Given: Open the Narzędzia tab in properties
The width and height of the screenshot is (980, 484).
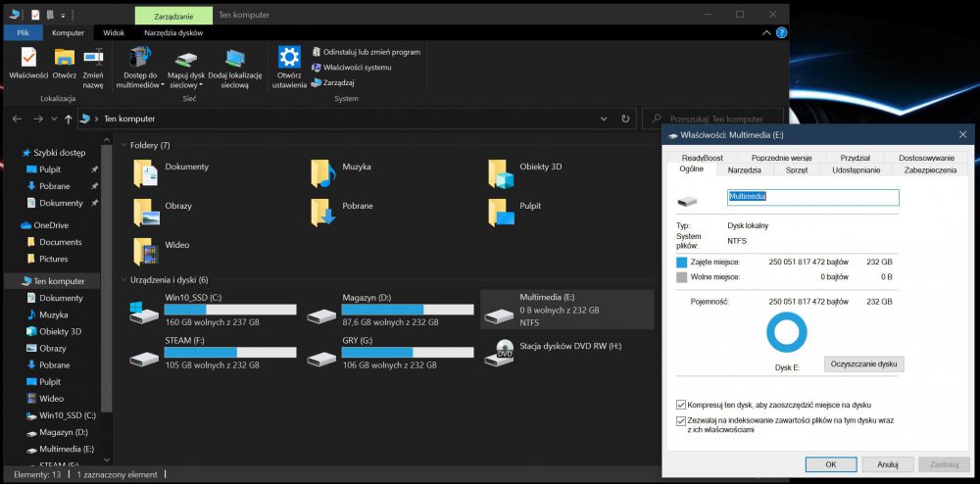Looking at the screenshot, I should click(744, 170).
